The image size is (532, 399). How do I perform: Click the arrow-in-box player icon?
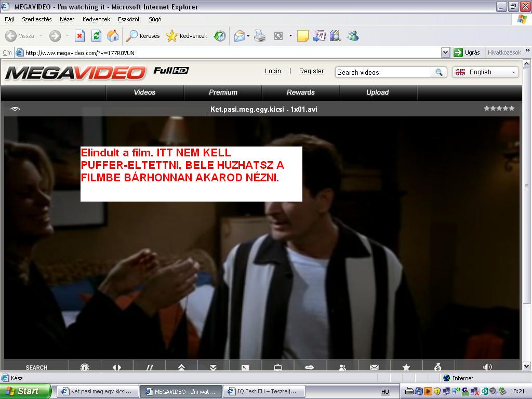(245, 367)
